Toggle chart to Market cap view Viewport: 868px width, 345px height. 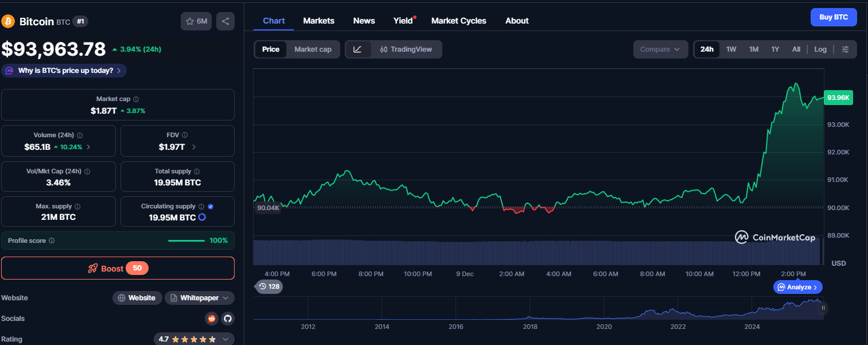313,49
